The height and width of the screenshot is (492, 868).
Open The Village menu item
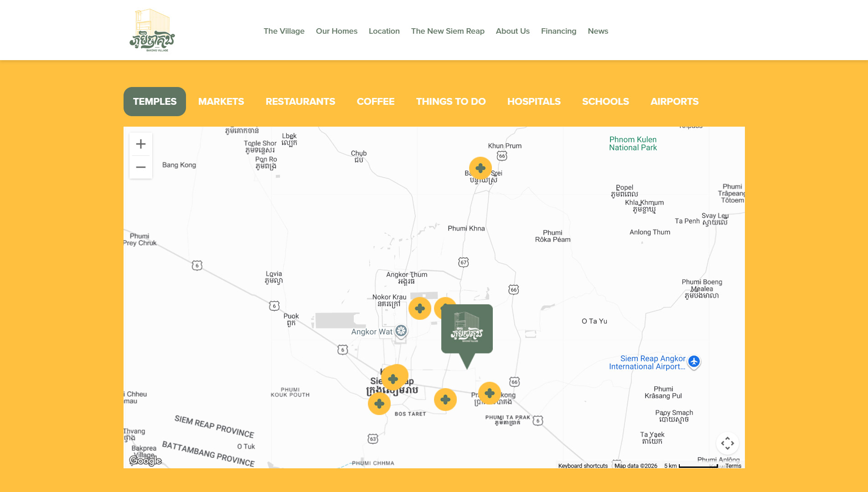[284, 31]
